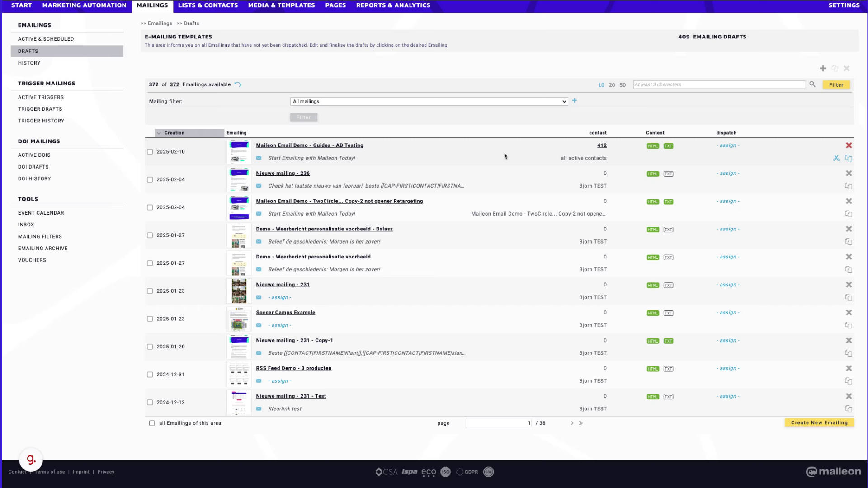Open thumbnail of Nieuwe mailing - 231
Image resolution: width=868 pixels, height=488 pixels.
pyautogui.click(x=239, y=291)
